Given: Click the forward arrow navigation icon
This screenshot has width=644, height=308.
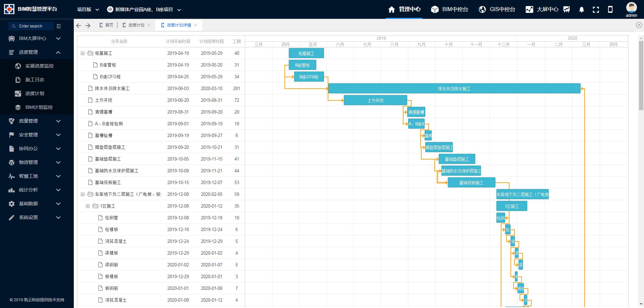Looking at the screenshot, I should pos(88,26).
